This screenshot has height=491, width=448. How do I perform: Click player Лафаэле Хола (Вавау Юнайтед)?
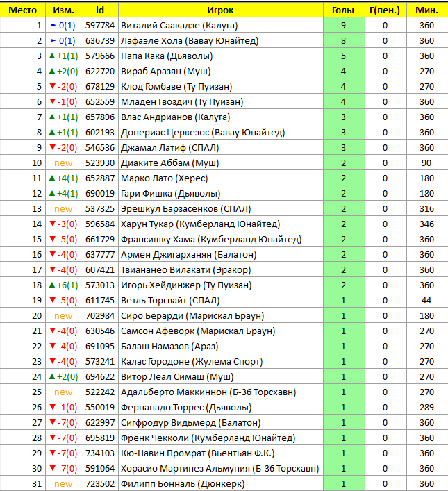coord(190,41)
